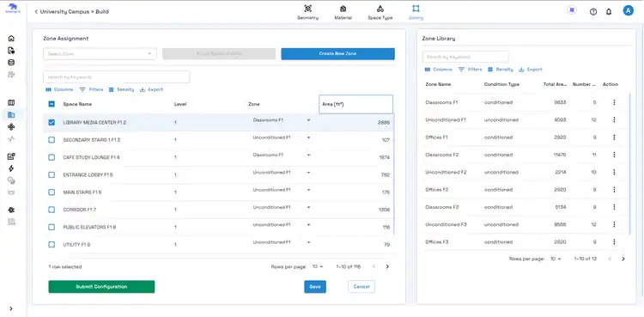Click the database icon in left sidebar
Image resolution: width=644 pixels, height=317 pixels.
[11, 63]
